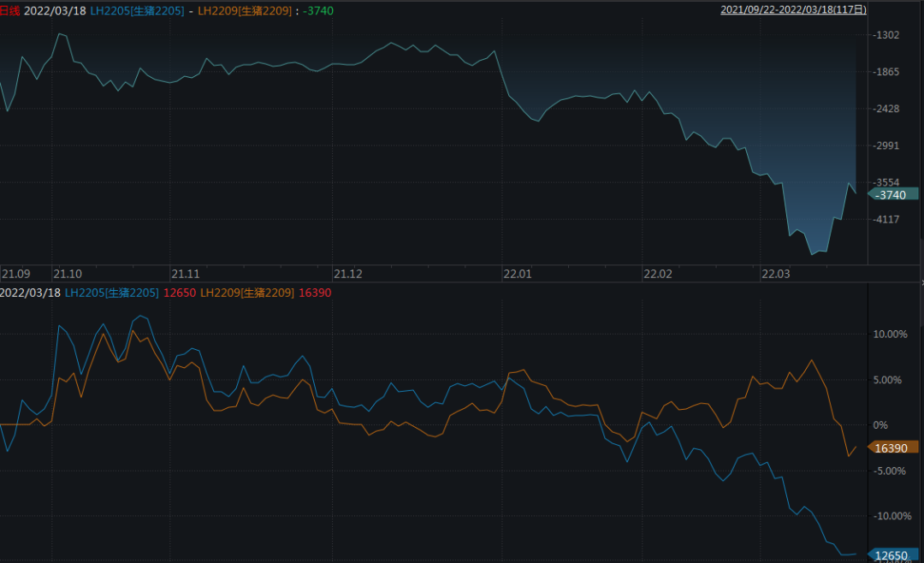This screenshot has width=924, height=563.
Task: Open the date range link 2021/09/22-2022/03/18(117日)
Action: [x=793, y=9]
